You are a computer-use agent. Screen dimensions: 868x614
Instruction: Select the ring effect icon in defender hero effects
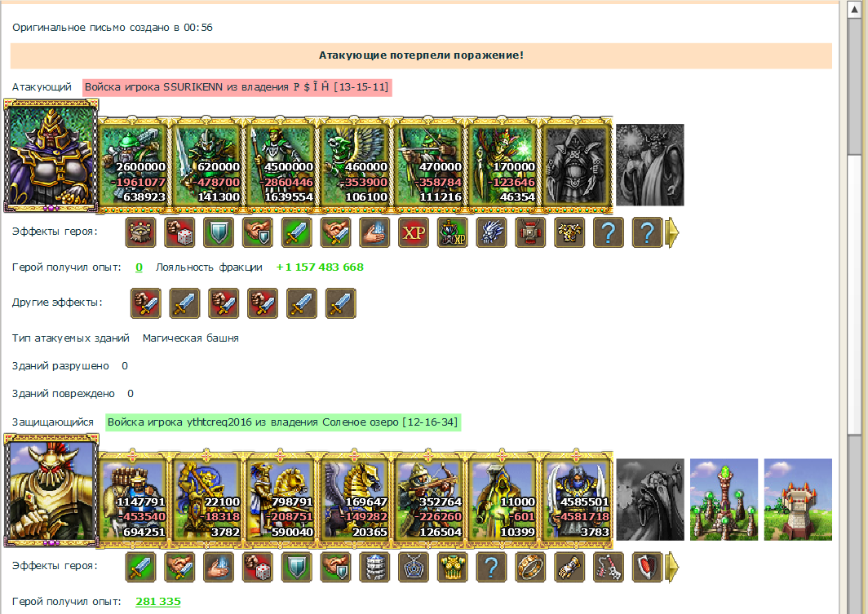coord(530,567)
